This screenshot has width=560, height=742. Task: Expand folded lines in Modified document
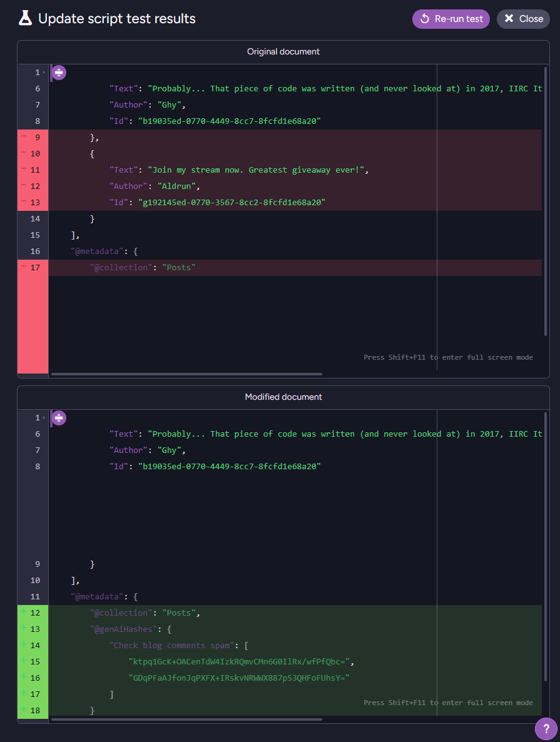tap(59, 418)
